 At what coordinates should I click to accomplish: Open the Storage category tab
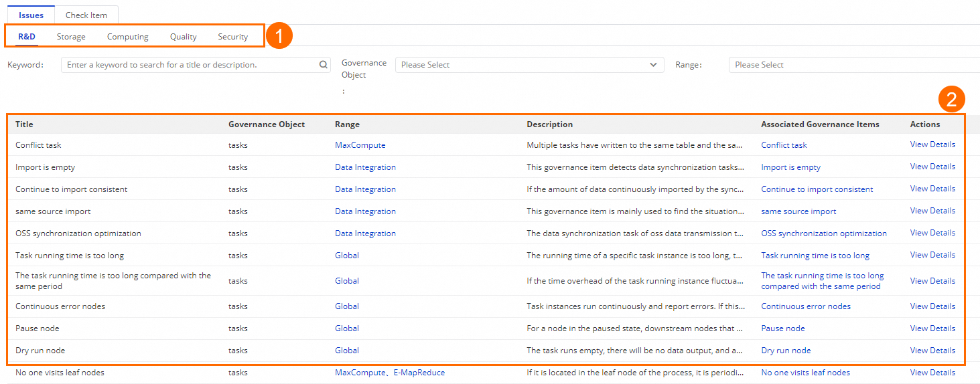click(x=71, y=37)
